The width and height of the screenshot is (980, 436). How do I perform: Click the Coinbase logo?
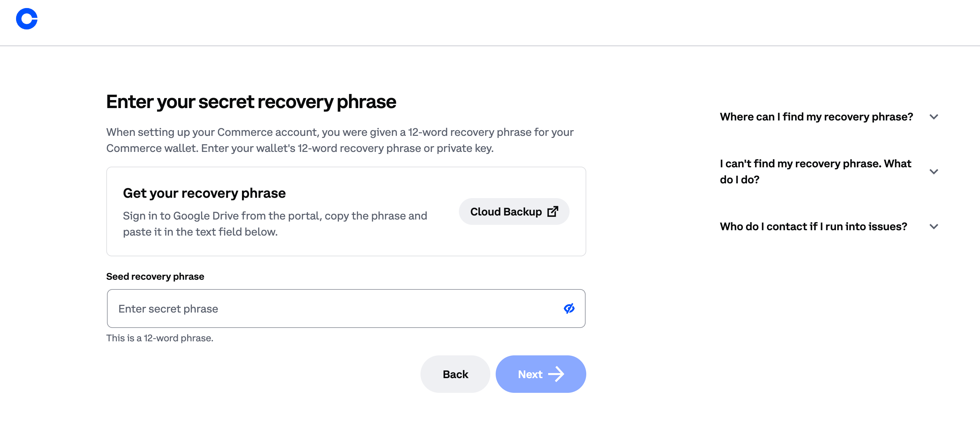[27, 19]
